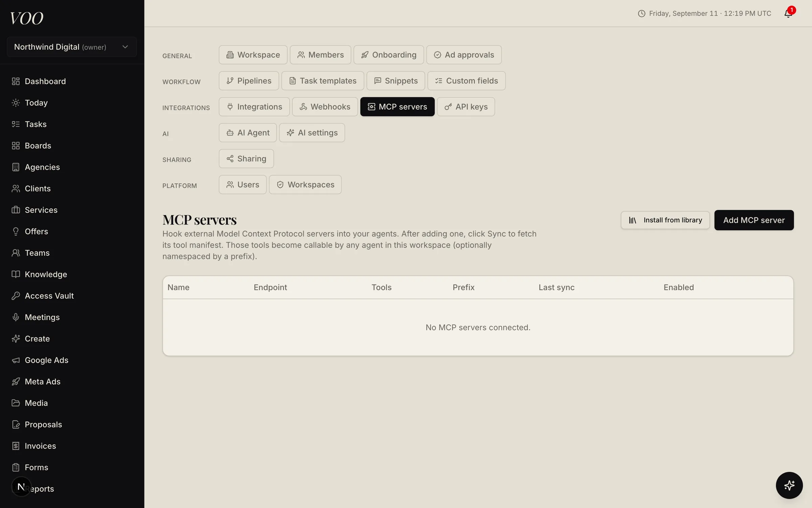The image size is (812, 508).
Task: Click the Media folder icon
Action: (16, 403)
